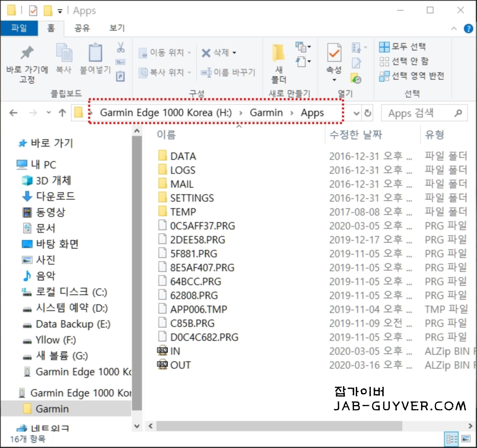Click the Pin to Quick Access icon

tap(27, 53)
